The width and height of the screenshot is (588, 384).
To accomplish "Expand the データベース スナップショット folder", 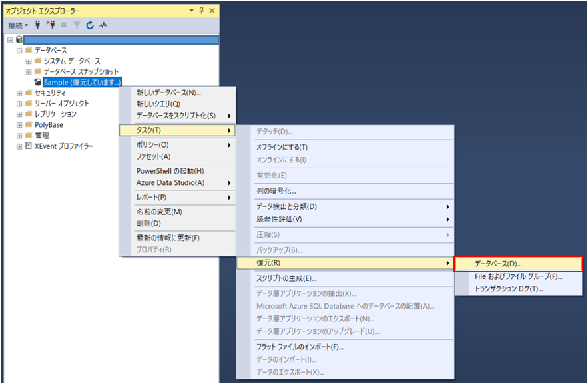I will click(29, 72).
